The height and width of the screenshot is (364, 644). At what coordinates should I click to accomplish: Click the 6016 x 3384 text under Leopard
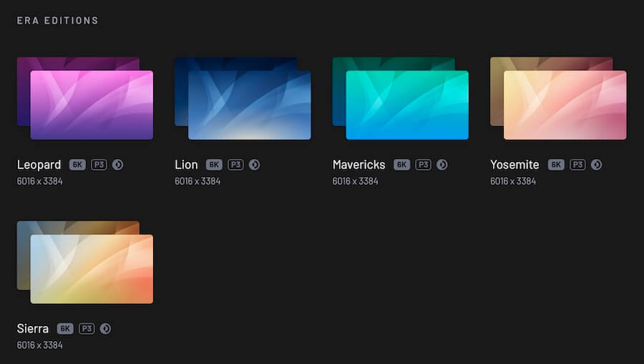pos(40,181)
